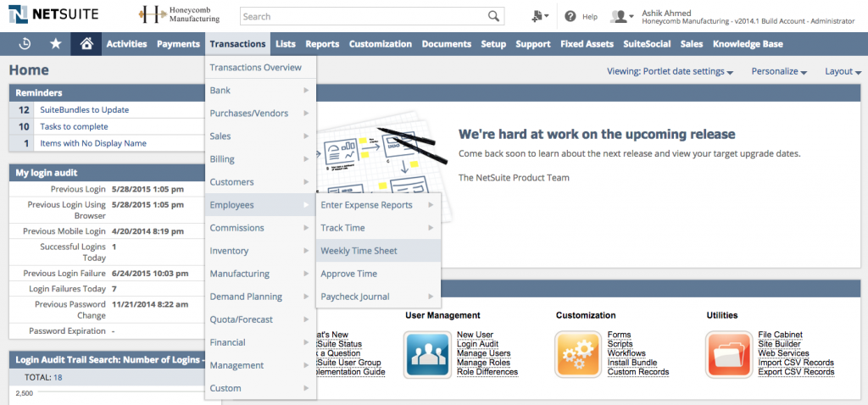Open the Login Audit link

tap(477, 344)
